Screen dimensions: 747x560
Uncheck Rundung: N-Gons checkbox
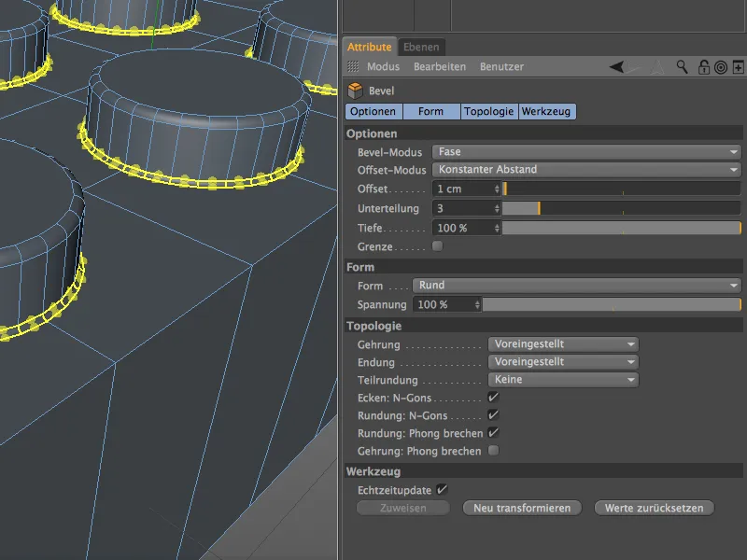(x=493, y=414)
